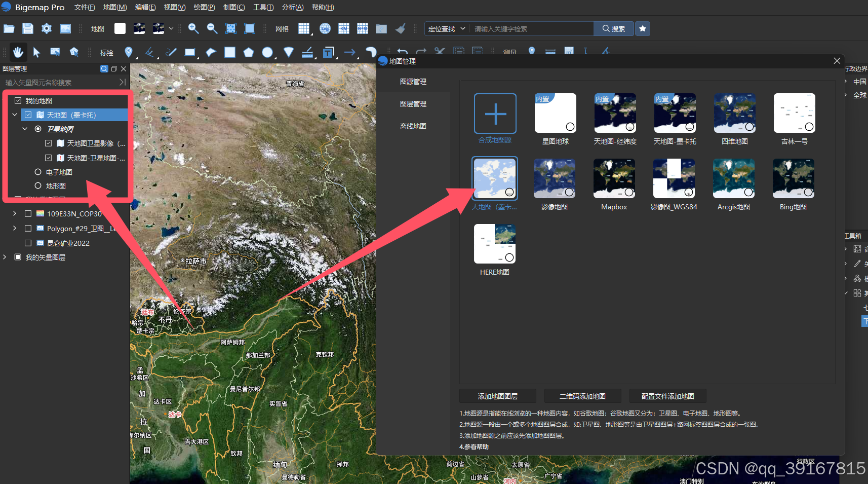Screen dimensions: 868x484
Task: Open the map source dropdown arrow in toolbar
Action: tap(171, 29)
